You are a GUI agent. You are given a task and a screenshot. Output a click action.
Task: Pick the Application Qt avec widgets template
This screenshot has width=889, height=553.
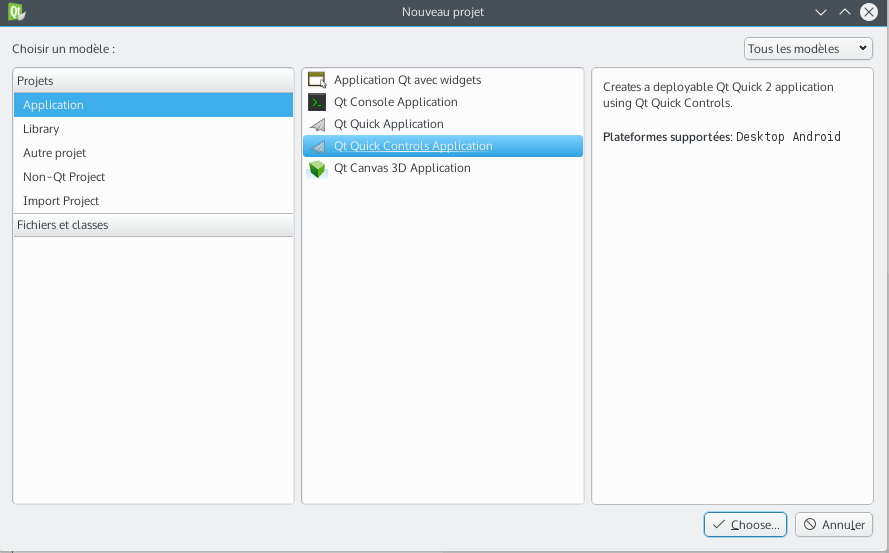point(443,80)
